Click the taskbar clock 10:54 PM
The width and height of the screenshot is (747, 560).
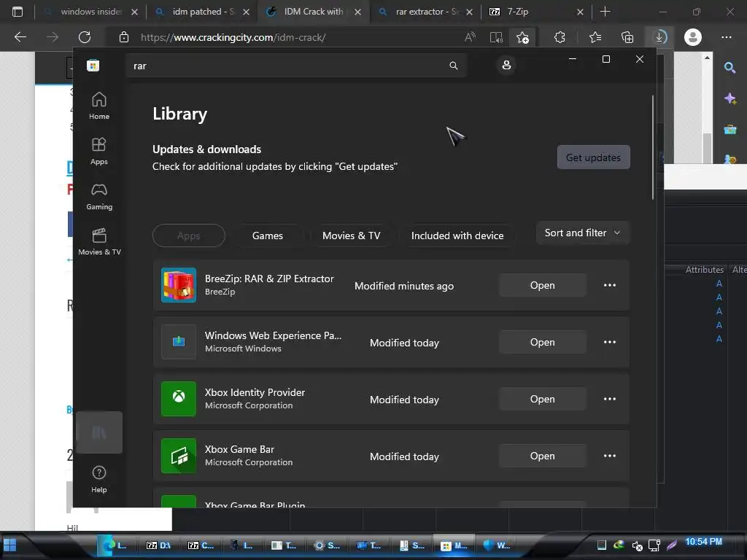(x=703, y=542)
